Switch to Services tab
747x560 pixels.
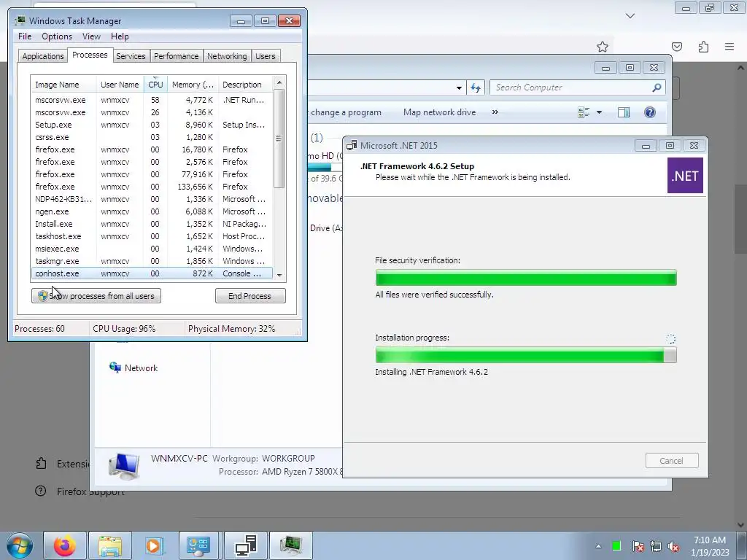(131, 56)
